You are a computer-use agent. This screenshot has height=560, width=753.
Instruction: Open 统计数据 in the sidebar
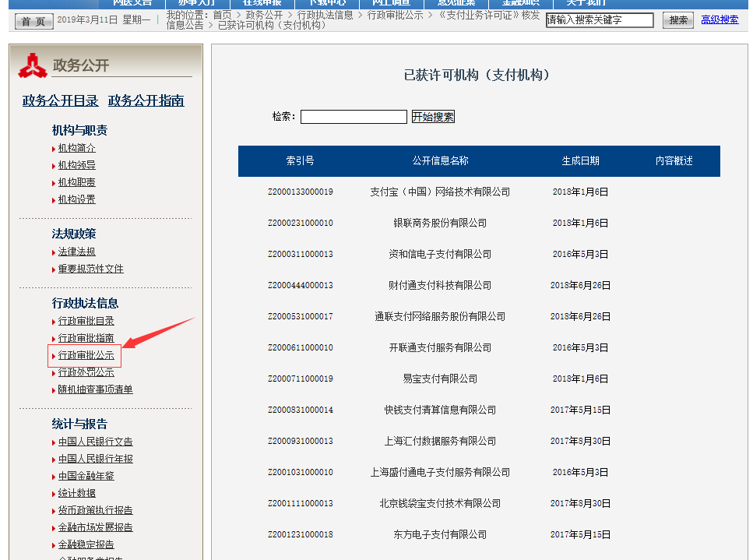[77, 493]
